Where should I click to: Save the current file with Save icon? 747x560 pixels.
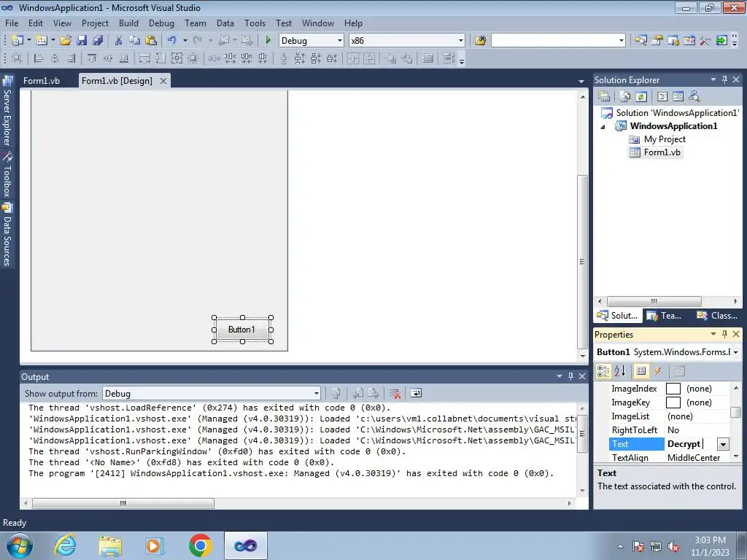(x=82, y=41)
